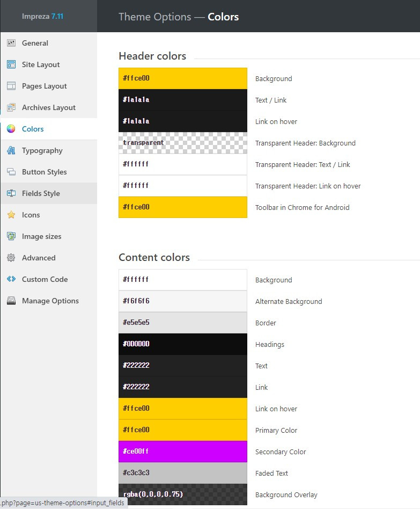The image size is (420, 509).
Task: Click the General sliders icon in sidebar
Action: point(11,43)
